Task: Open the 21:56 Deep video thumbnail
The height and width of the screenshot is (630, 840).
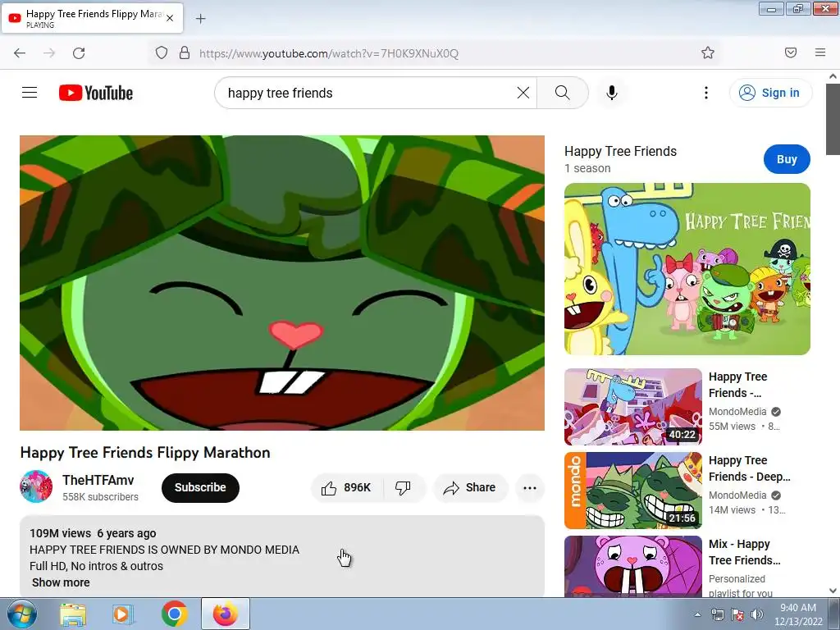Action: tap(633, 491)
